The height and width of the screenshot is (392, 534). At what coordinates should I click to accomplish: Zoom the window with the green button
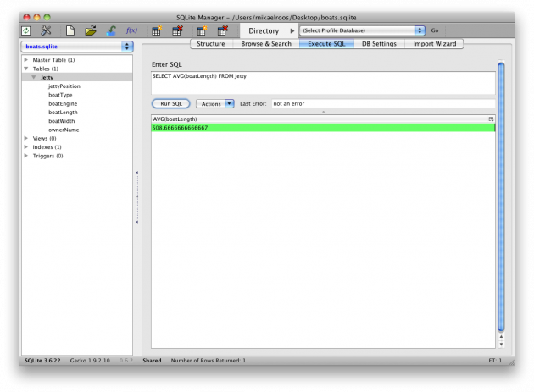[47, 17]
